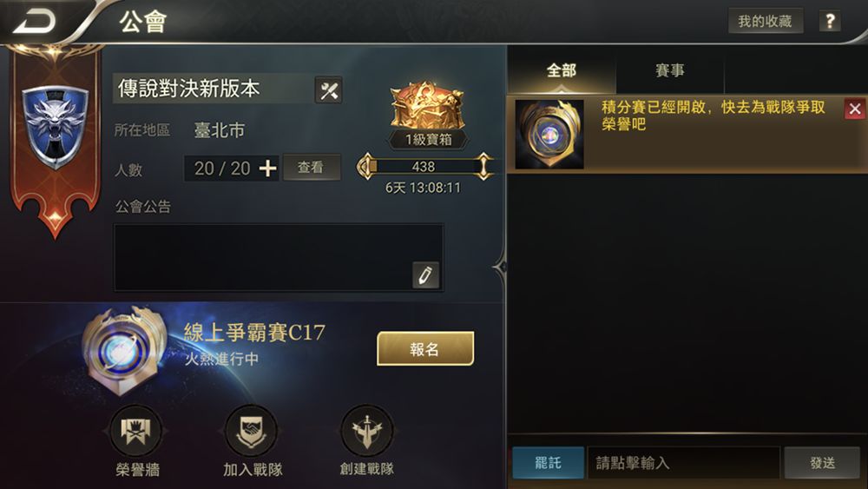The width and height of the screenshot is (868, 489).
Task: Click 查看 to view members
Action: coord(311,168)
